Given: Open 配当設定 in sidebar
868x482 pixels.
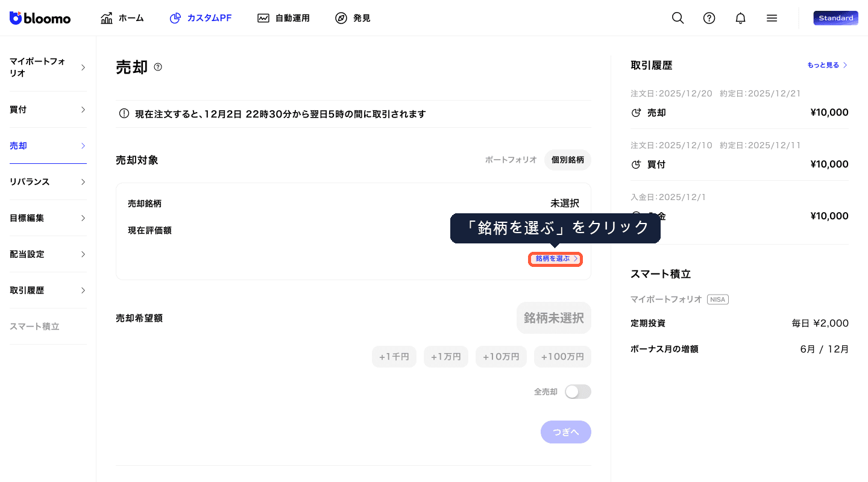Looking at the screenshot, I should tap(48, 254).
